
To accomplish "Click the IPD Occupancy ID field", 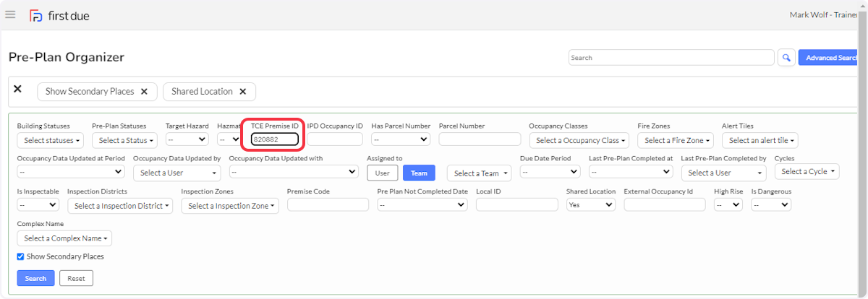I will click(335, 139).
